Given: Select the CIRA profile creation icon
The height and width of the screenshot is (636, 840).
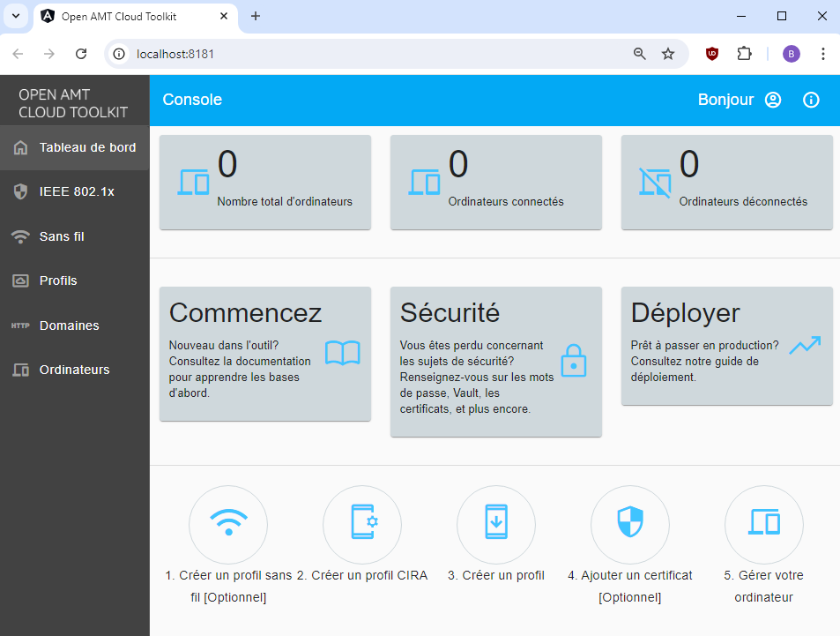Looking at the screenshot, I should (x=362, y=524).
